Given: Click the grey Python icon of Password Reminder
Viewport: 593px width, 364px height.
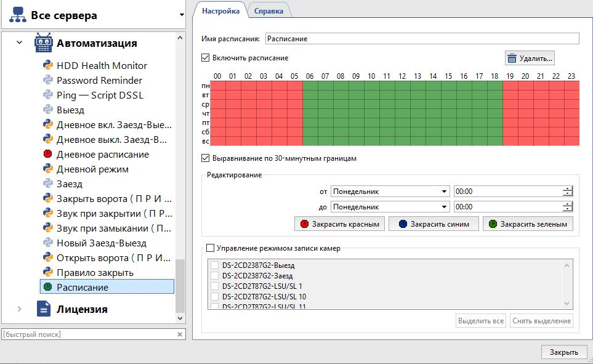Looking at the screenshot, I should coord(47,81).
